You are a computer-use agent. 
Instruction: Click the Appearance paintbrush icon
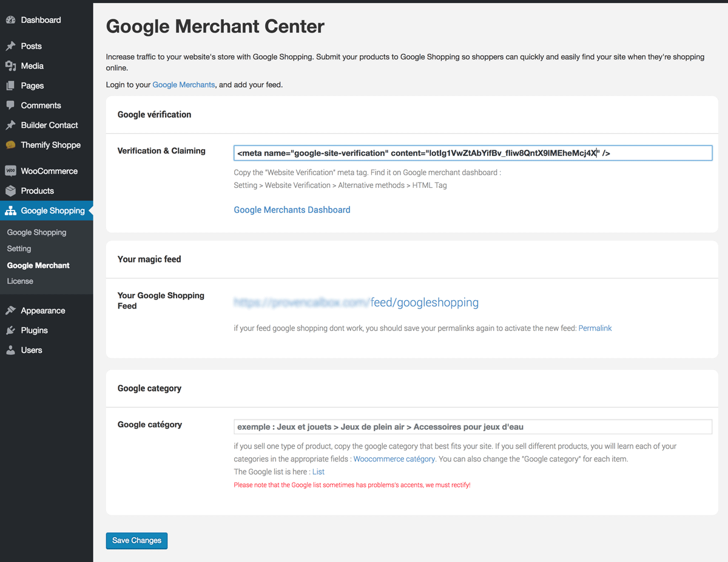point(10,310)
